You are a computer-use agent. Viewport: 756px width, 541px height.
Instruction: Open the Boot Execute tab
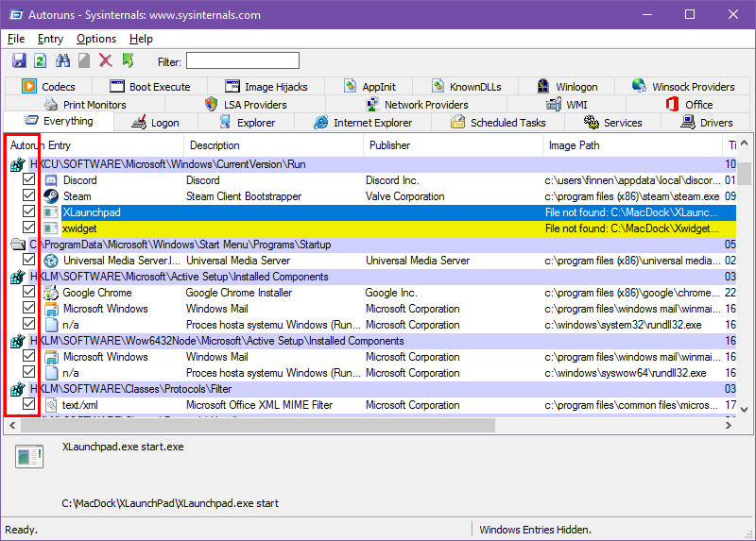150,87
